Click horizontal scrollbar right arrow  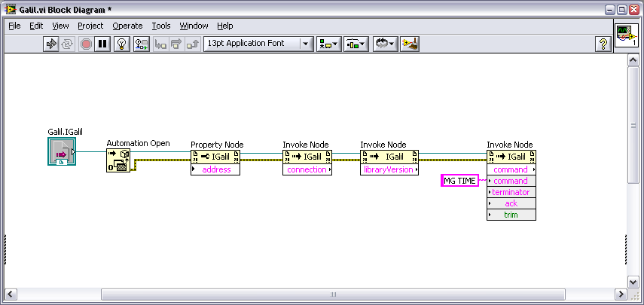click(x=620, y=294)
